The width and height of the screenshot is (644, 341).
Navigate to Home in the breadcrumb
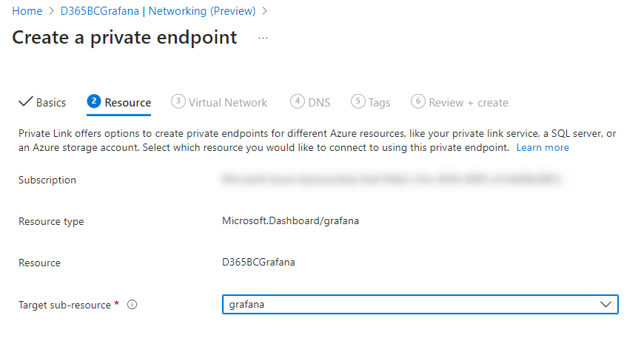coord(27,11)
